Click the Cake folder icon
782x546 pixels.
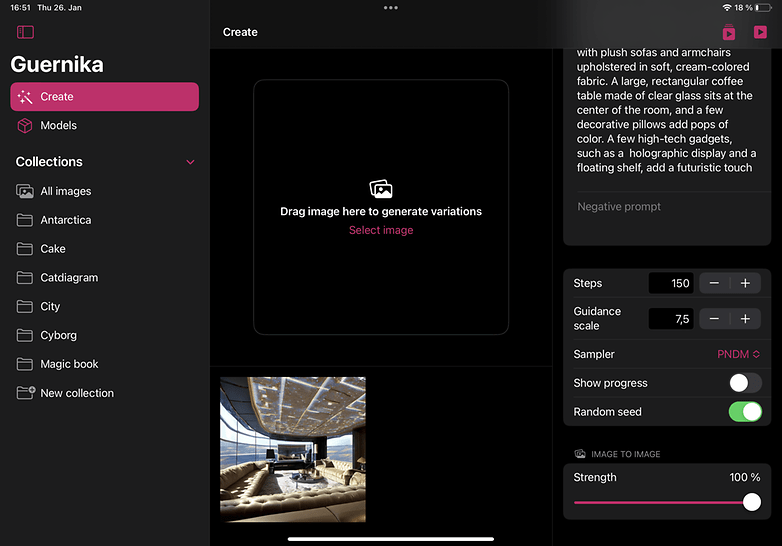point(25,249)
